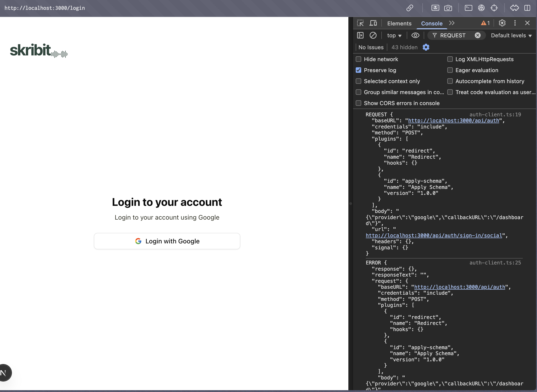Viewport: 537px width, 392px height.
Task: Open DevTools settings gear
Action: 502,23
